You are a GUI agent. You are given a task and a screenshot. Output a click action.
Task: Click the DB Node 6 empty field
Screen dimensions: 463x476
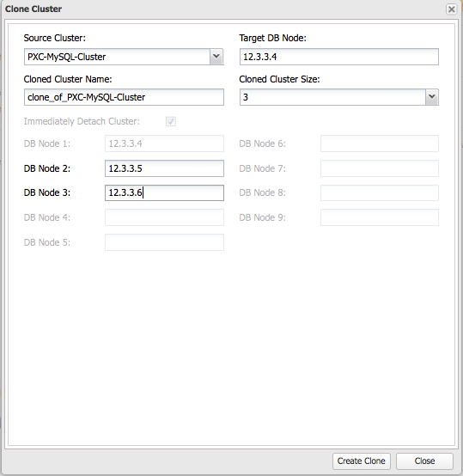[x=380, y=143]
